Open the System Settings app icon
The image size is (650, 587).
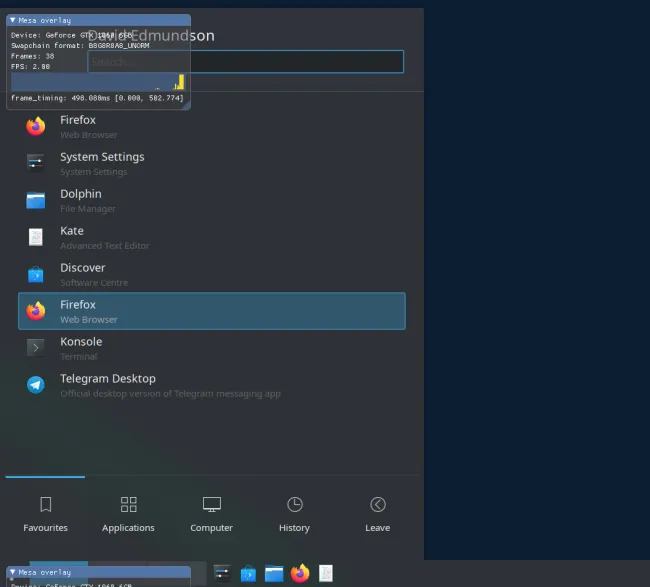point(36,163)
